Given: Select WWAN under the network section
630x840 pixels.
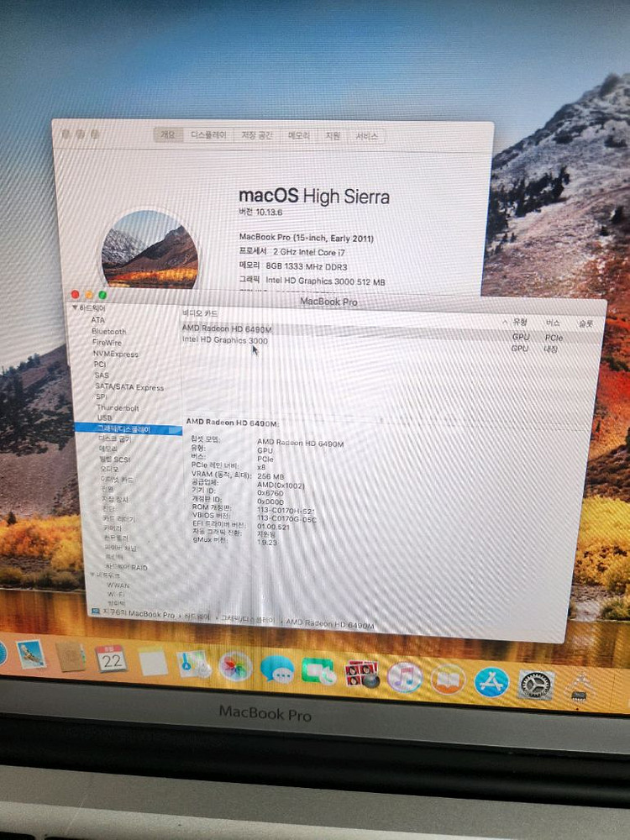Looking at the screenshot, I should 118,585.
